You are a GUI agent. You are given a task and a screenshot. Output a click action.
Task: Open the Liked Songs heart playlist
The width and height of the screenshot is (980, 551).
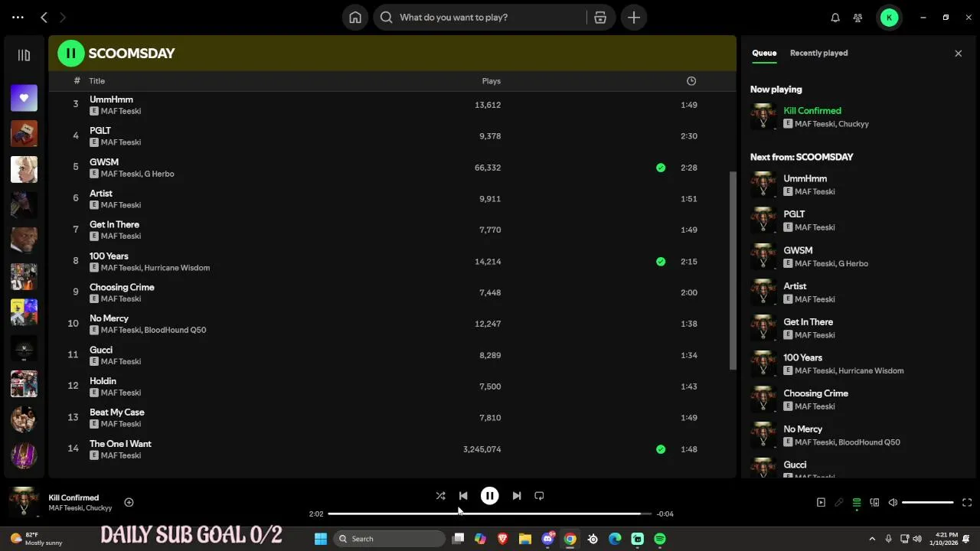(24, 98)
